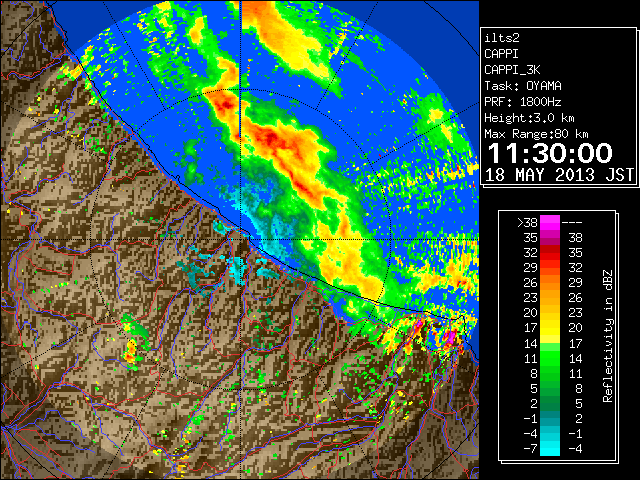Click the yellow 17–20 dBZ legend band
The height and width of the screenshot is (480, 640).
coord(550,328)
